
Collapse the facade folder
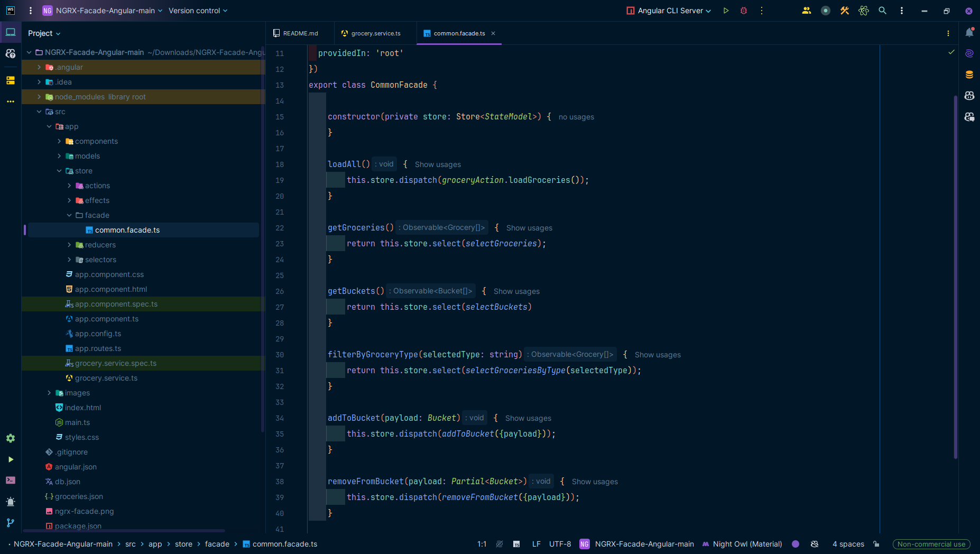click(x=69, y=215)
